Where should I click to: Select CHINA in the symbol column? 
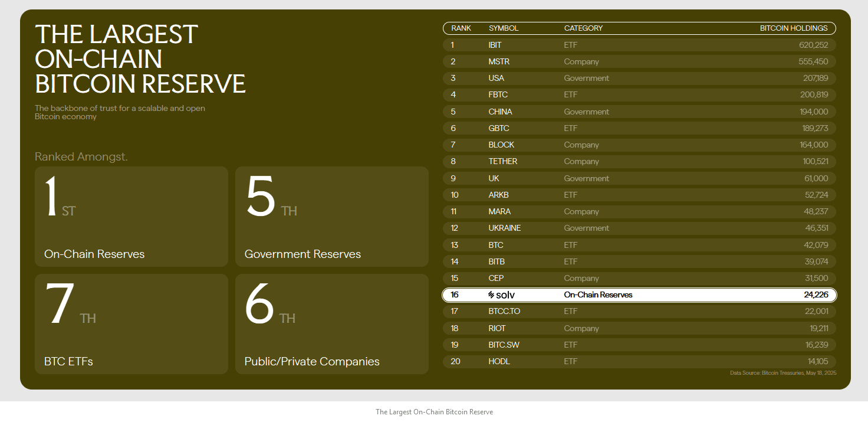[501, 112]
